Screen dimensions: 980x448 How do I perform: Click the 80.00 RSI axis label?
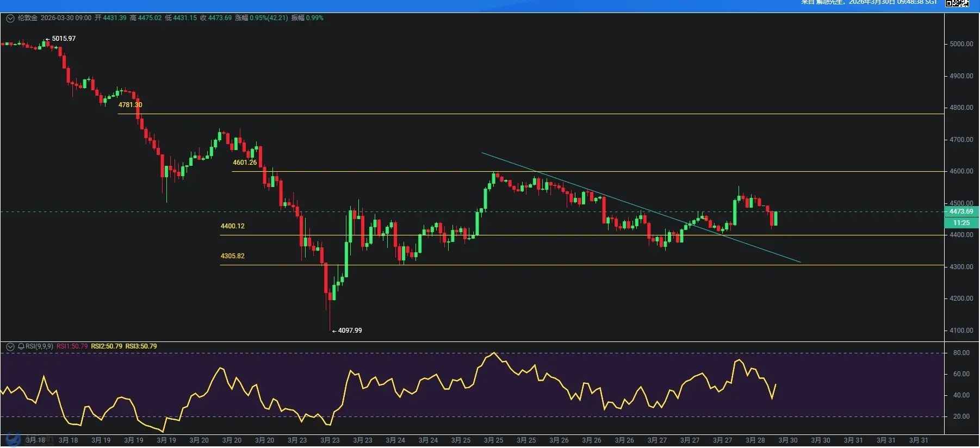coord(962,353)
